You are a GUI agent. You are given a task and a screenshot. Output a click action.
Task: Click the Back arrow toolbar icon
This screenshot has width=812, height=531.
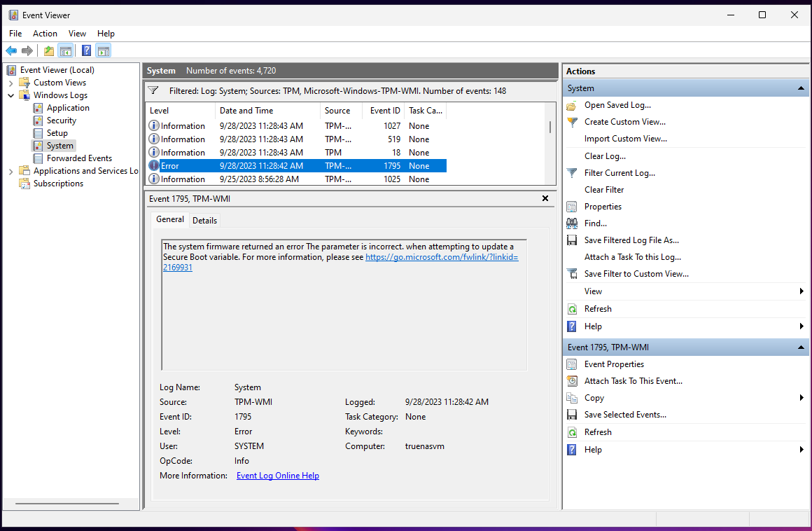[x=11, y=50]
